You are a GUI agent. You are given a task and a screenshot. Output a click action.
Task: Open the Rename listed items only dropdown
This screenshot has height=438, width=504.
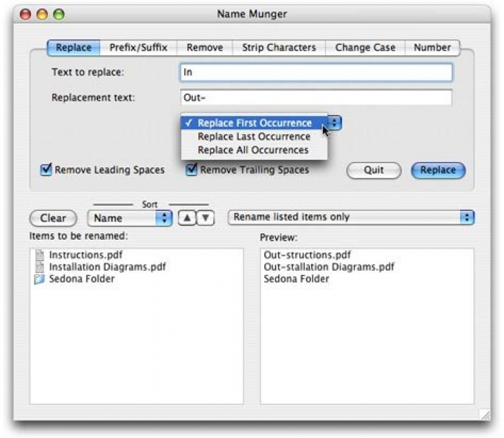pyautogui.click(x=351, y=217)
